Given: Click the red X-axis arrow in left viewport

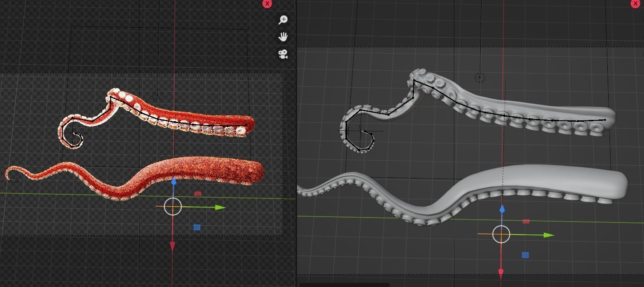Looking at the screenshot, I should [172, 246].
